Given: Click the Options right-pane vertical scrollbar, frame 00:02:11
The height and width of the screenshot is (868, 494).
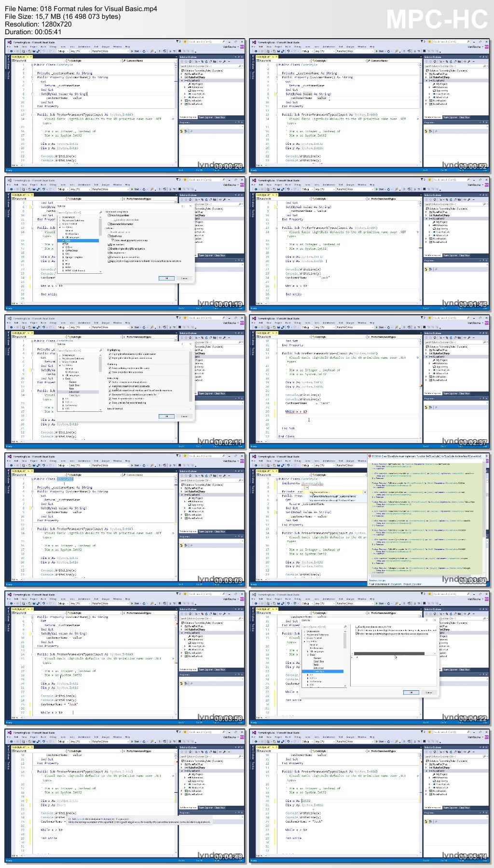Looking at the screenshot, I should [191, 378].
